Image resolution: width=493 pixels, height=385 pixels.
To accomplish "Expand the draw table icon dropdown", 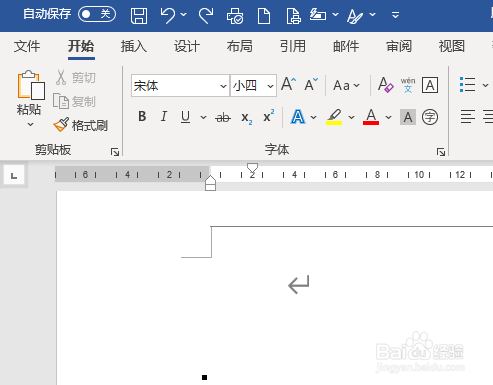I will pos(336,15).
